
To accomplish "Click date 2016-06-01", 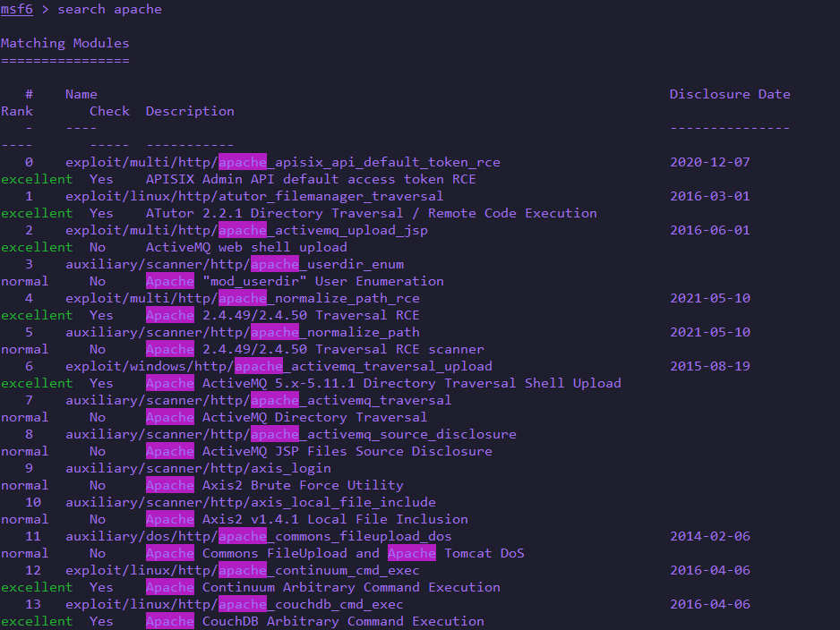I will point(710,230).
